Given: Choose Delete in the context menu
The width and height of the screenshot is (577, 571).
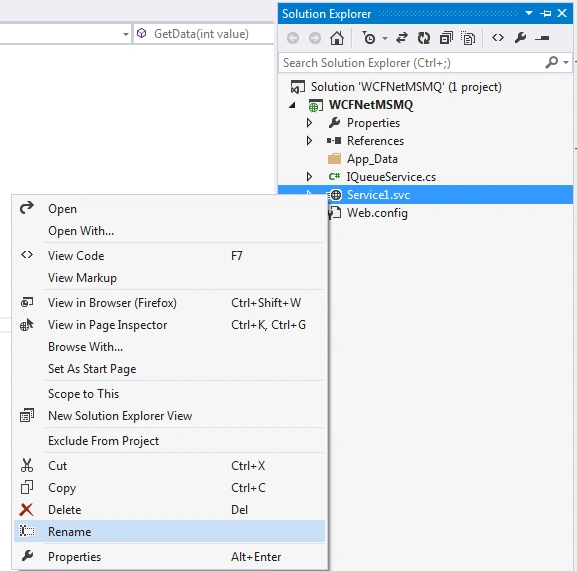Looking at the screenshot, I should click(x=169, y=510).
